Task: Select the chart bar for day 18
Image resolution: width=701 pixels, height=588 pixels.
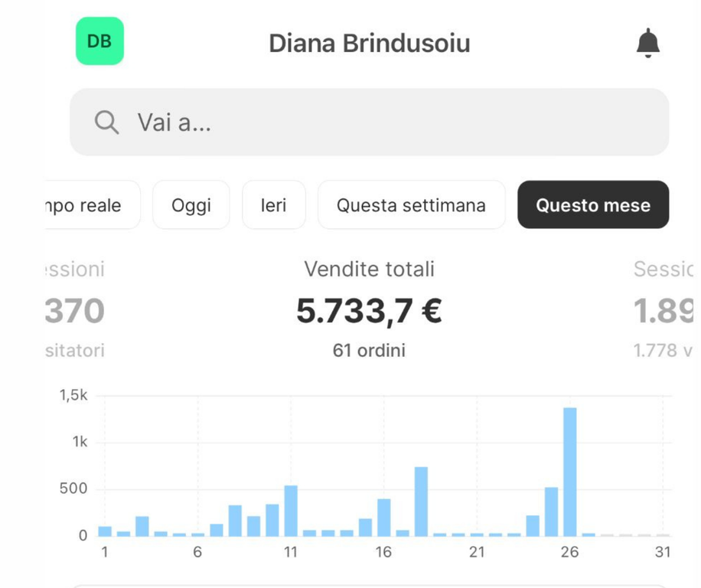Action: (421, 501)
